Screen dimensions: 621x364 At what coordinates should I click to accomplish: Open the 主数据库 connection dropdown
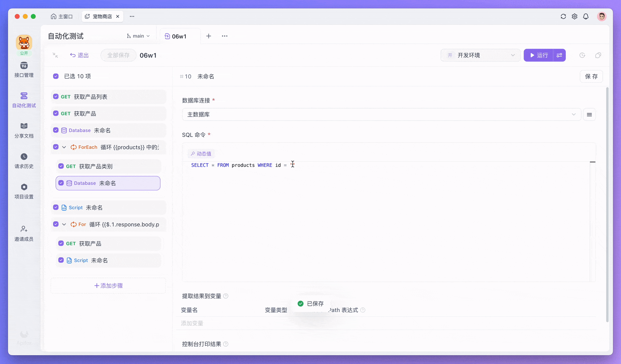tap(381, 115)
